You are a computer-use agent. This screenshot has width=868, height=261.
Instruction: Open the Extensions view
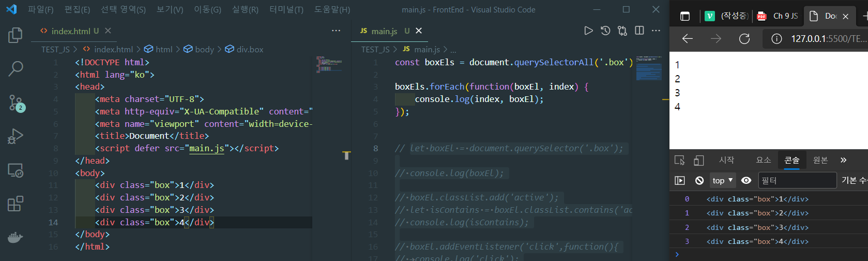16,204
